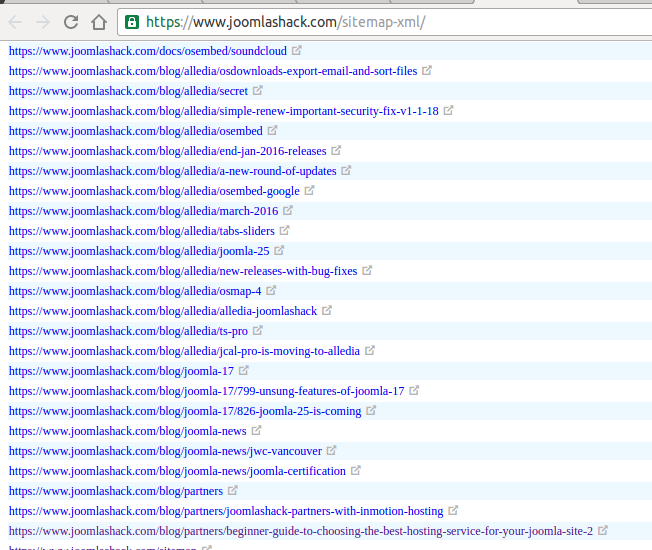Open external icon next to blog/joomla-17 link
The height and width of the screenshot is (550, 652).
pyautogui.click(x=244, y=370)
